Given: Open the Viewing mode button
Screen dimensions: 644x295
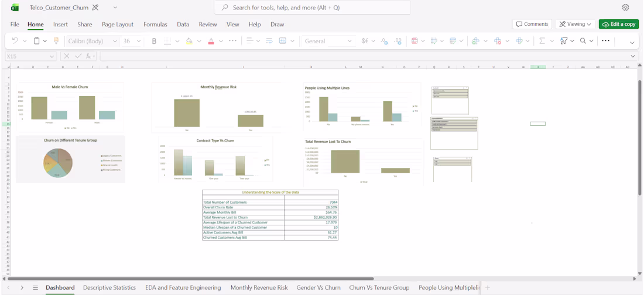Looking at the screenshot, I should pos(576,24).
